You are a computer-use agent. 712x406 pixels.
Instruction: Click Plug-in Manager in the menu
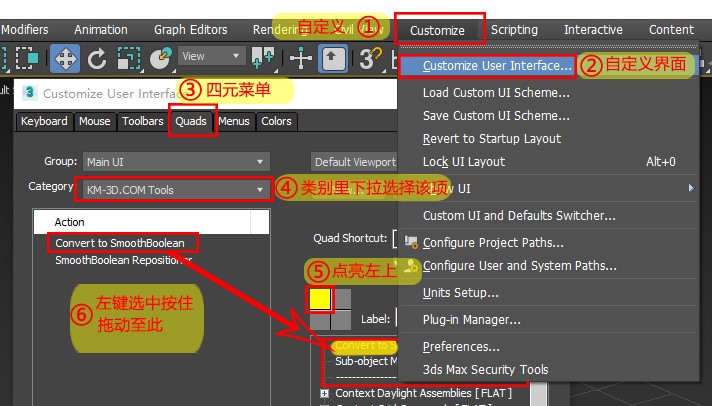[x=471, y=320]
